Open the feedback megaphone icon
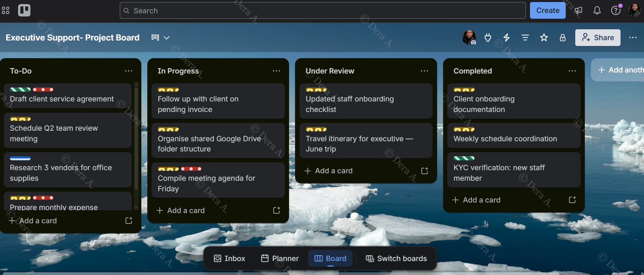The image size is (644, 275). click(578, 11)
